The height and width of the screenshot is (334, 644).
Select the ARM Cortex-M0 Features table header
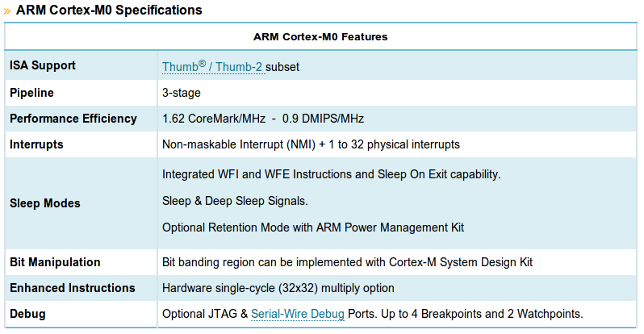[320, 37]
